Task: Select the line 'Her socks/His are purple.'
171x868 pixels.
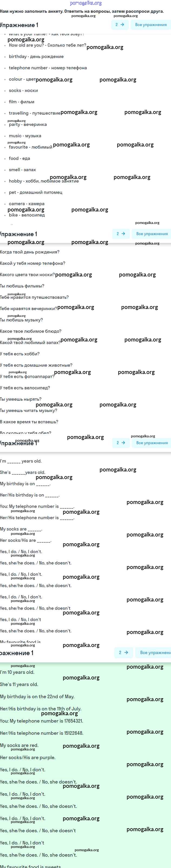Action: click(x=28, y=757)
